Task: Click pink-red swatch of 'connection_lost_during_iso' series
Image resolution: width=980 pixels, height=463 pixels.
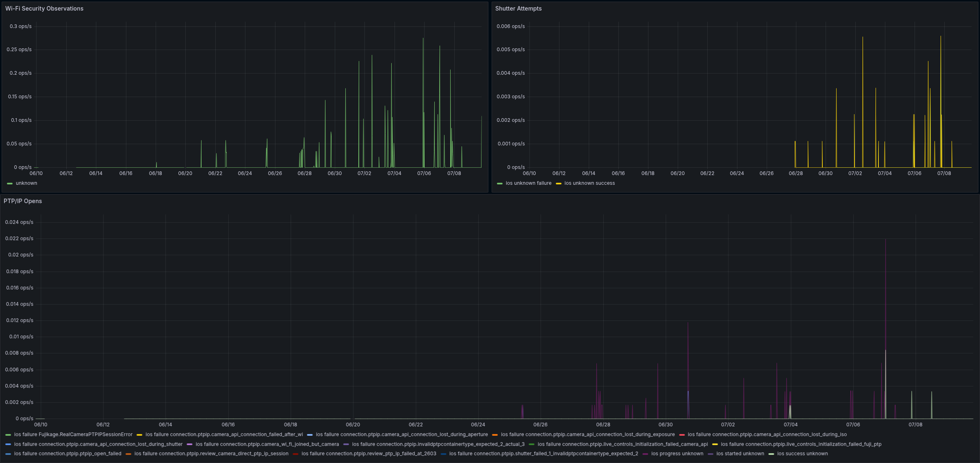Action: pos(682,435)
